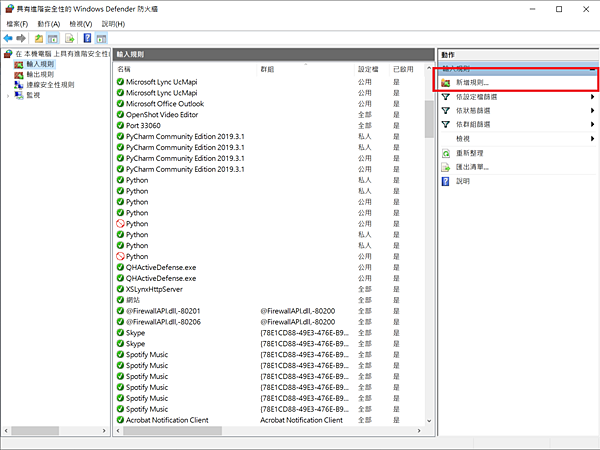The width and height of the screenshot is (600, 450).
Task: Click the console tree horizontal scrollbar thumb
Action: click(35, 430)
